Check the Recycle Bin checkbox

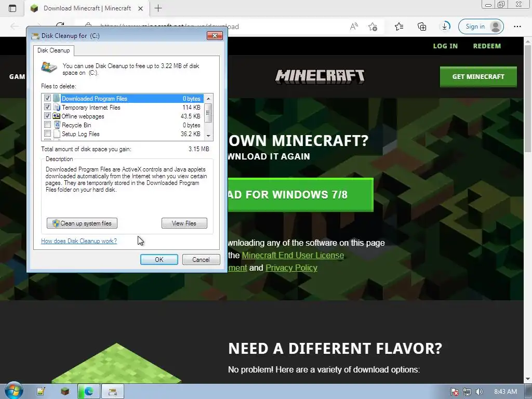click(47, 125)
